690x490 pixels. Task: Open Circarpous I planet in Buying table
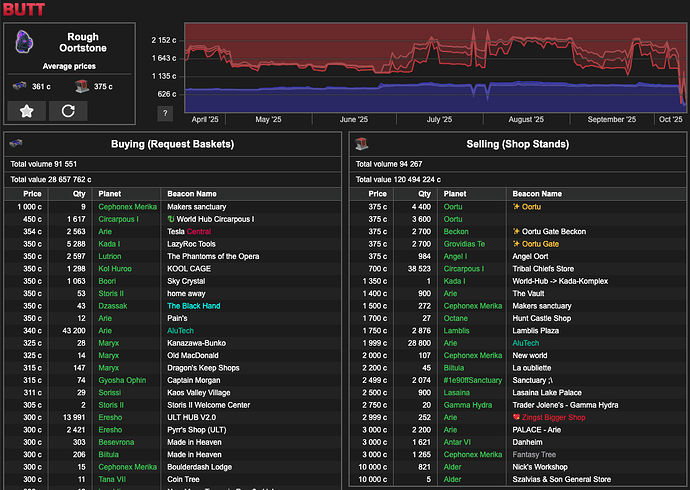point(118,219)
